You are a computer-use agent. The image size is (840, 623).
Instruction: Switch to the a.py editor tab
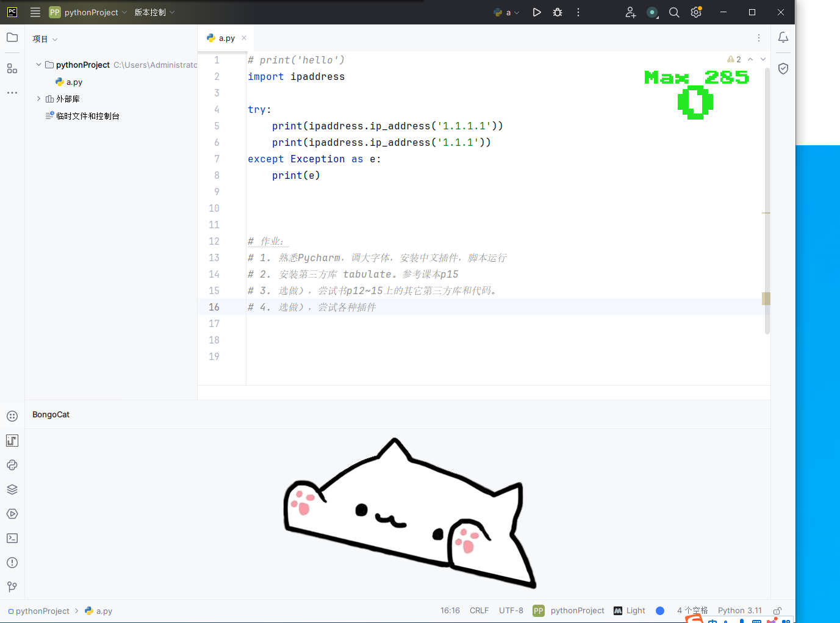(x=225, y=38)
